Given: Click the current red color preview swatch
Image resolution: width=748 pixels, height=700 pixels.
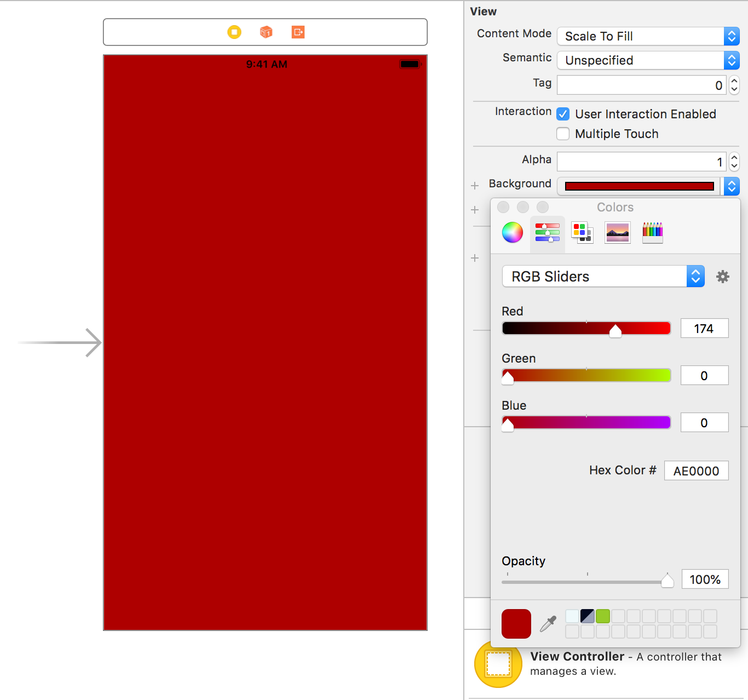Looking at the screenshot, I should click(x=516, y=624).
